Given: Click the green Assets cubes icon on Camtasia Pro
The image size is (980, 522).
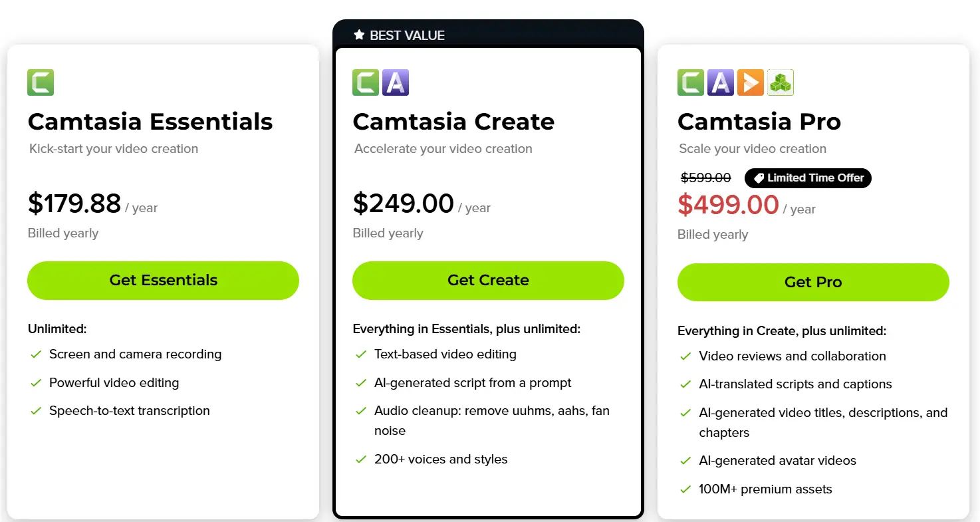Looking at the screenshot, I should [781, 82].
